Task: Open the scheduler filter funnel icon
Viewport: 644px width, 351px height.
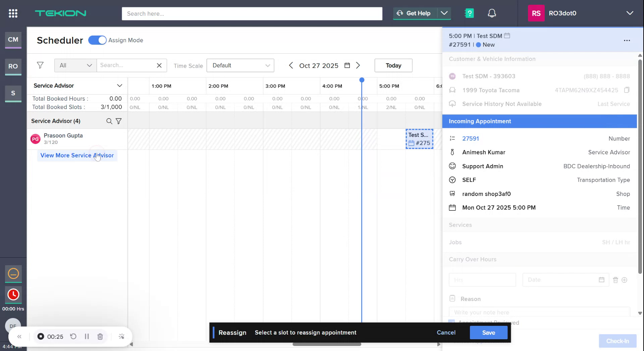Action: pos(40,65)
